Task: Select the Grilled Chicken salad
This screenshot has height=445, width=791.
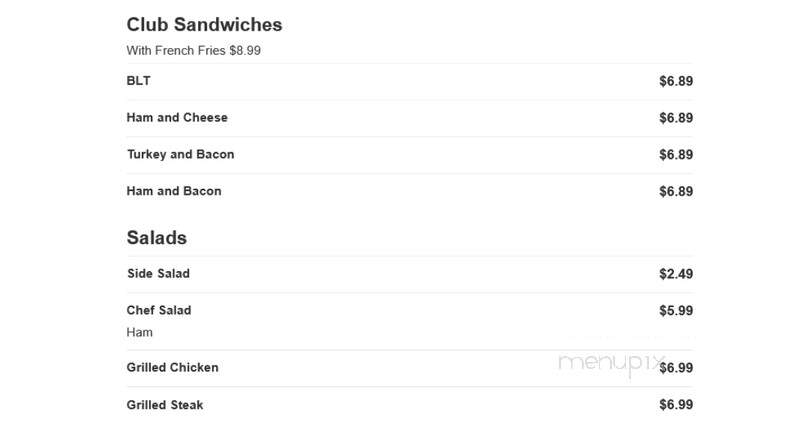Action: click(173, 367)
